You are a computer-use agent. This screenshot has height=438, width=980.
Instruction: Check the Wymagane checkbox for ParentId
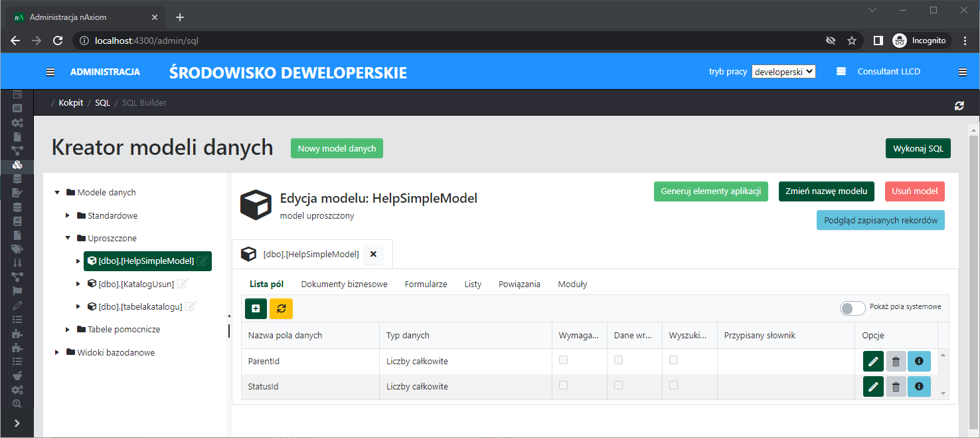563,360
